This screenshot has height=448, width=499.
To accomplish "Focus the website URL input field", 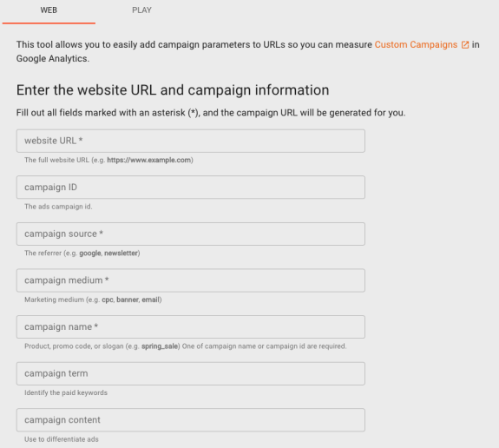I will click(191, 141).
